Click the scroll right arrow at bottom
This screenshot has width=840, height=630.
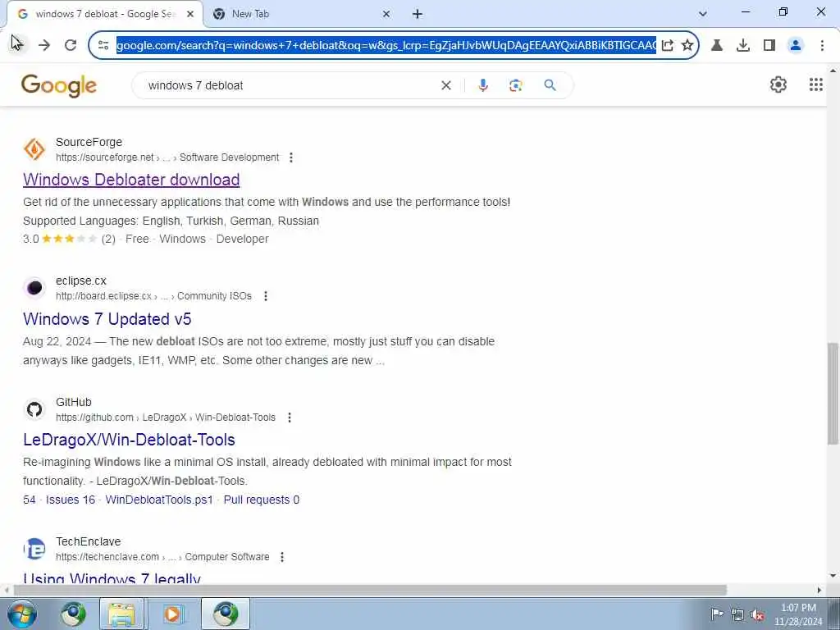819,590
